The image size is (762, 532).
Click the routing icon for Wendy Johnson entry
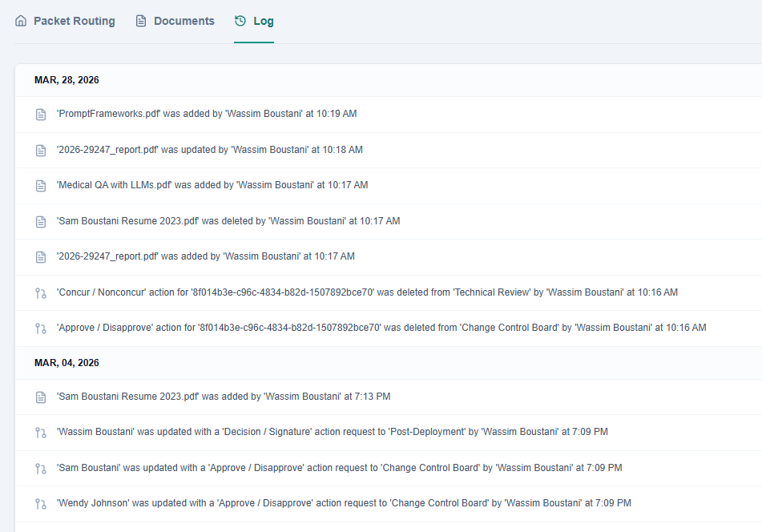point(41,504)
